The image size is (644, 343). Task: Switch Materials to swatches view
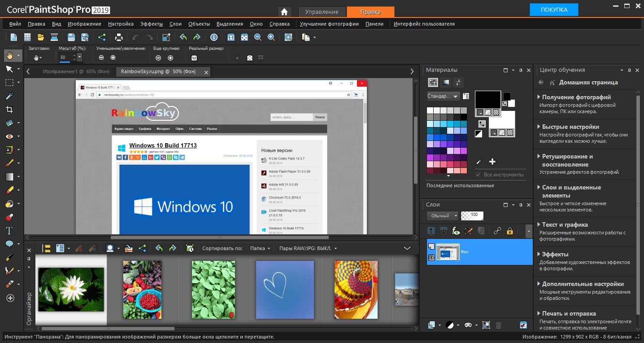433,82
